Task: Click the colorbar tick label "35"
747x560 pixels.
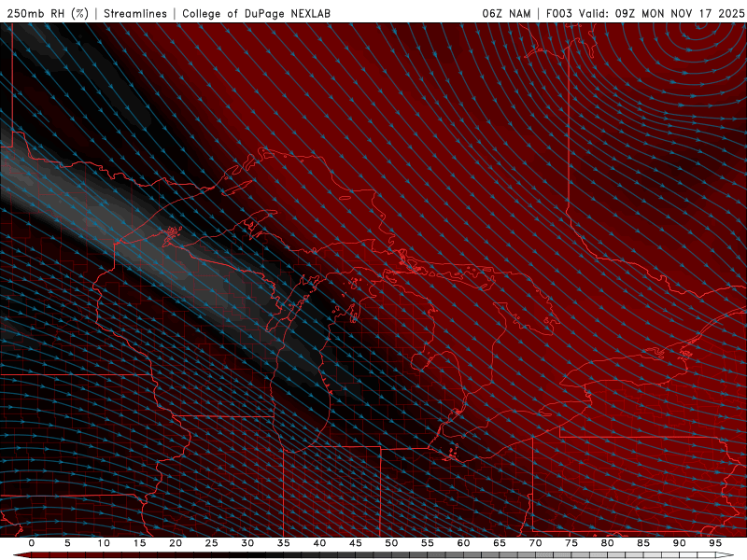Action: (x=284, y=543)
